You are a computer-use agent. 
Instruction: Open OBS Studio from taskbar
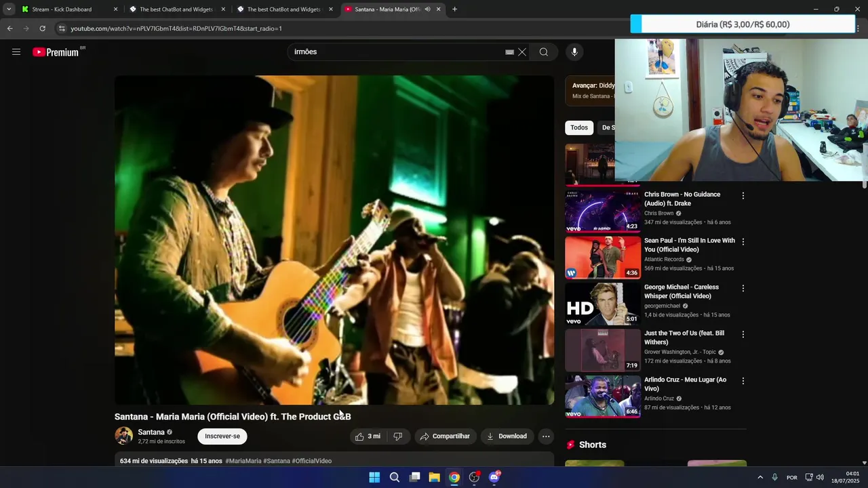click(475, 477)
